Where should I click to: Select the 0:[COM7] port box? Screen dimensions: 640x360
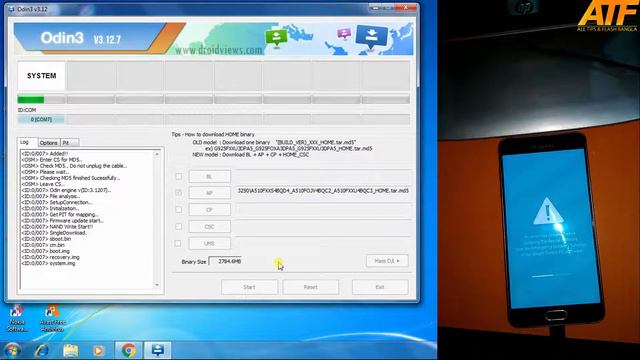[41, 120]
